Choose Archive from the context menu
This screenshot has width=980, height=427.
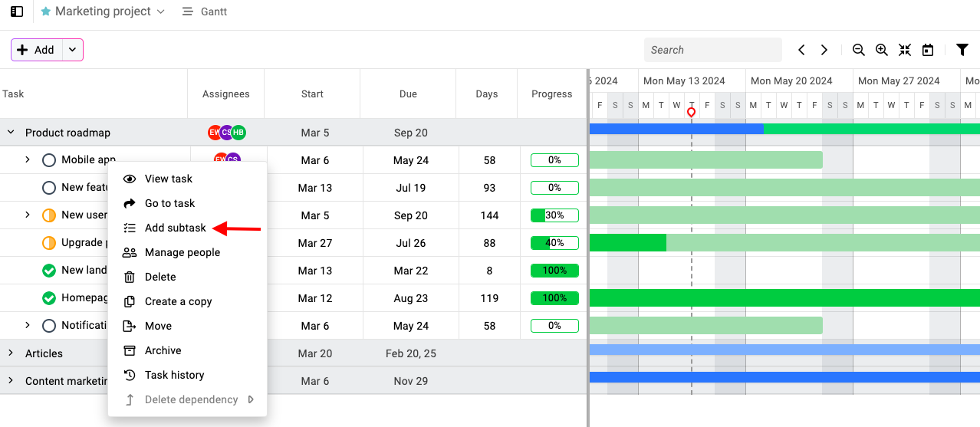click(x=163, y=350)
